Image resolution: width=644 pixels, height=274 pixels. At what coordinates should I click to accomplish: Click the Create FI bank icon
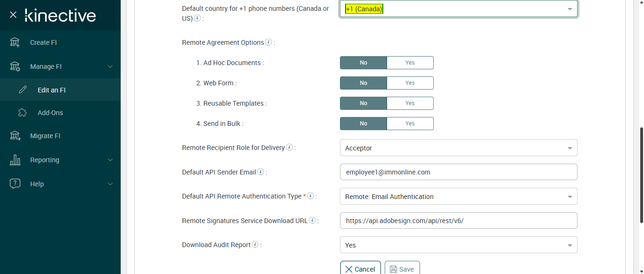(15, 42)
